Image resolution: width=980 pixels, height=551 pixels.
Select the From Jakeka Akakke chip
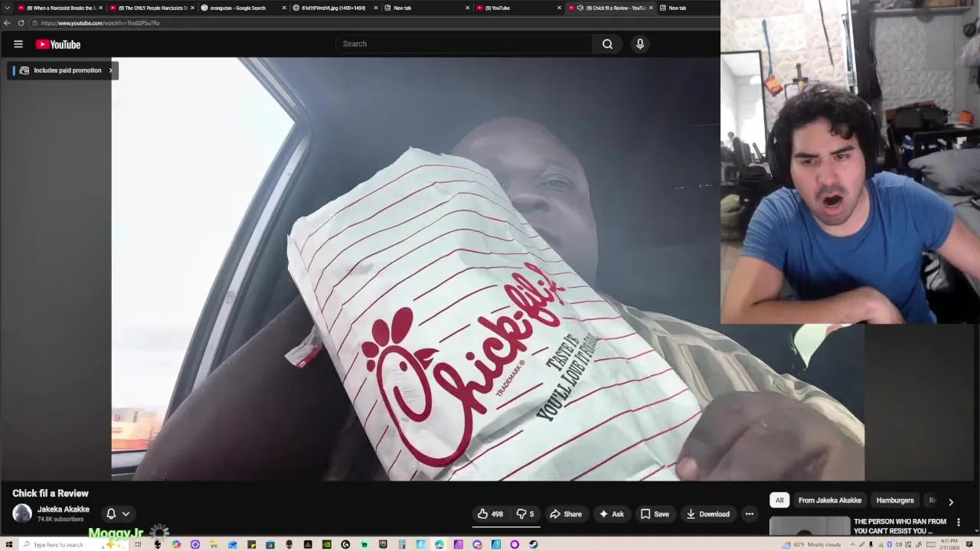(x=830, y=500)
